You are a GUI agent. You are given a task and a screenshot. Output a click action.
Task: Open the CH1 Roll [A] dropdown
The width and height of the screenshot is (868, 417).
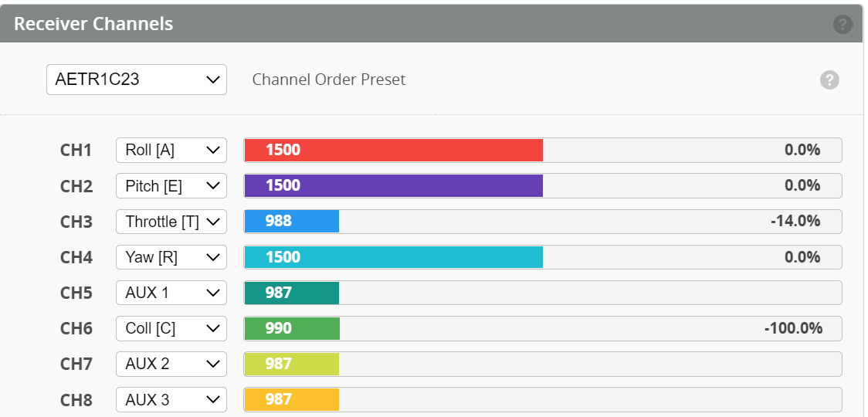click(x=171, y=151)
